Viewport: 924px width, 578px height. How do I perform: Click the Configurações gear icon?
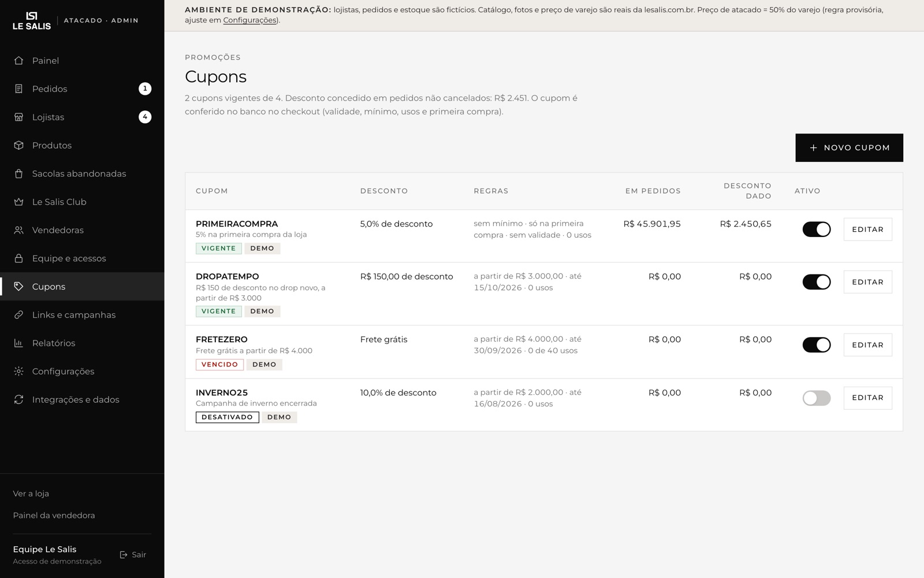click(18, 372)
